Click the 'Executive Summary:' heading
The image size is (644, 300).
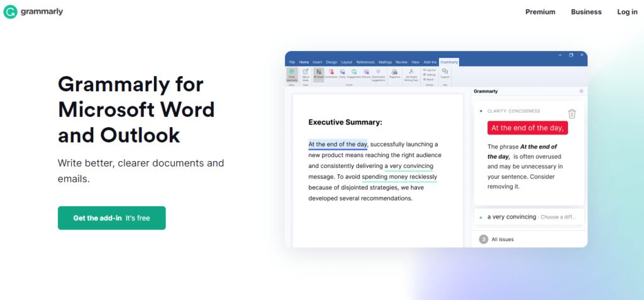[345, 122]
